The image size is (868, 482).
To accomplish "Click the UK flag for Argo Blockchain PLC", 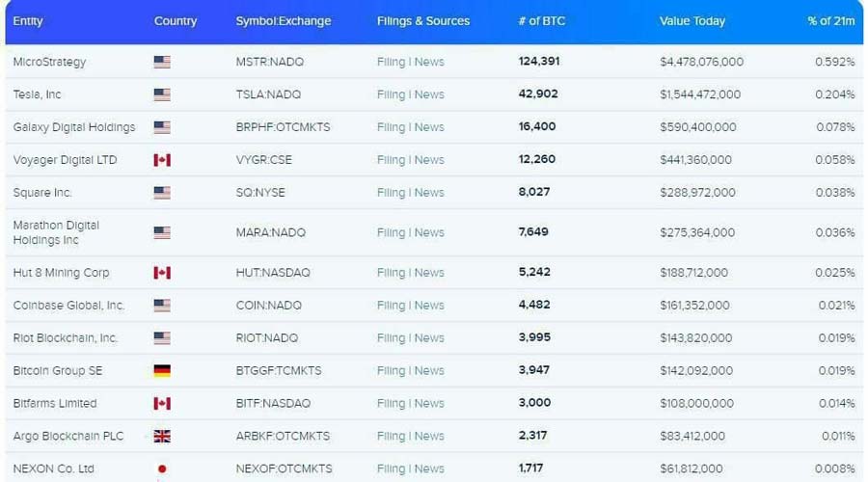I will point(162,437).
